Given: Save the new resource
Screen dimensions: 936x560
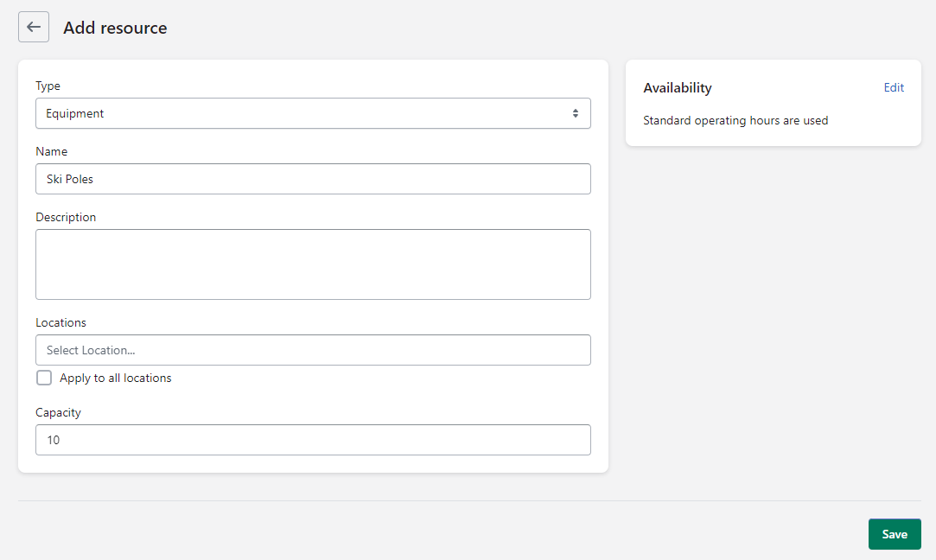Looking at the screenshot, I should point(895,534).
